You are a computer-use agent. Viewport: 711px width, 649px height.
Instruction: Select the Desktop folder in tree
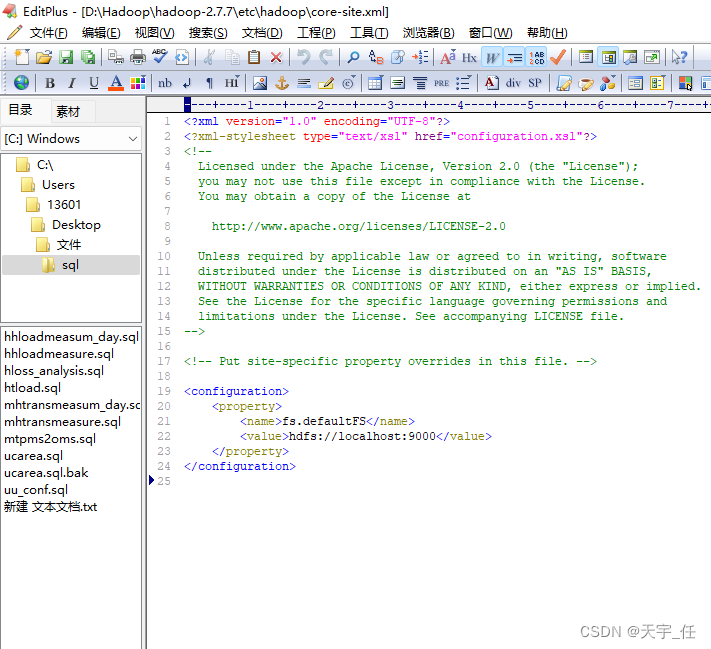point(76,225)
